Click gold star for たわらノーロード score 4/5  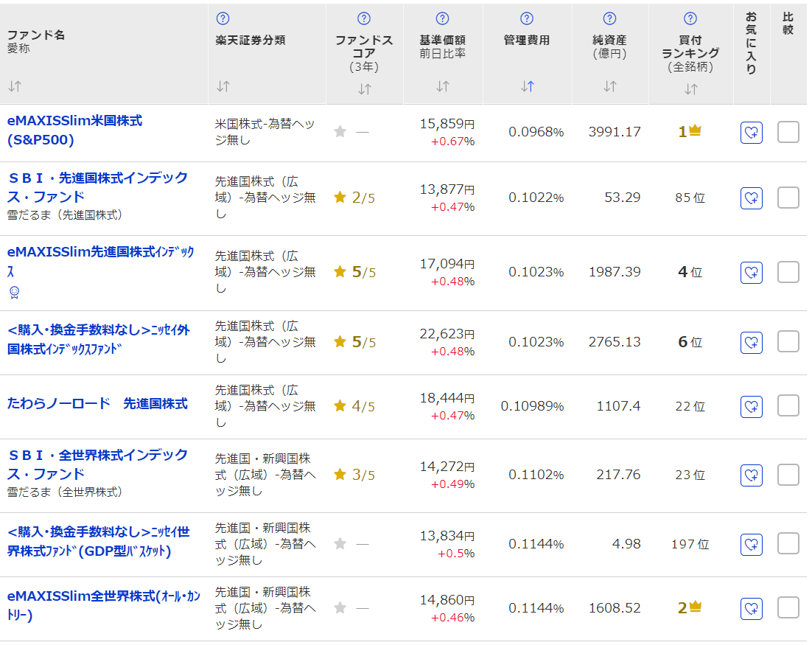click(x=340, y=406)
